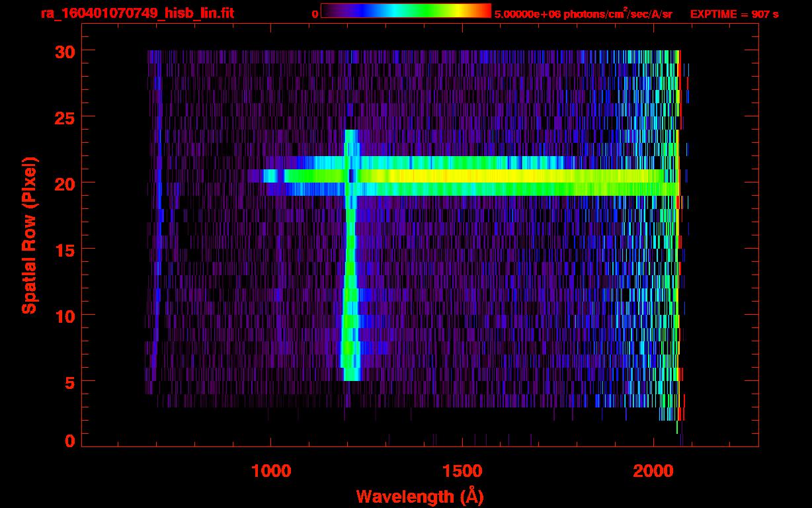Click the red-green vertical edge near 2070 Å
Image resolution: width=812 pixels, height=508 pixels.
click(x=680, y=235)
